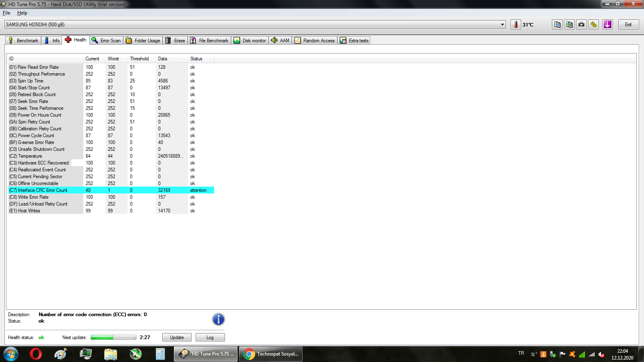Open the Extra tests tab
The width and height of the screenshot is (644, 362).
[354, 41]
